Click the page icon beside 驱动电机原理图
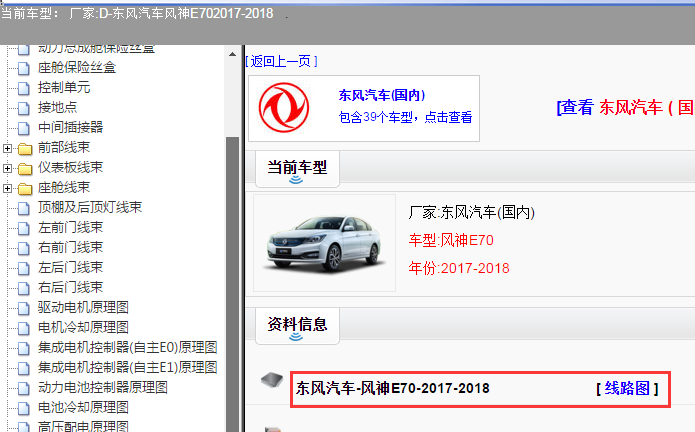This screenshot has width=695, height=432. tap(24, 308)
